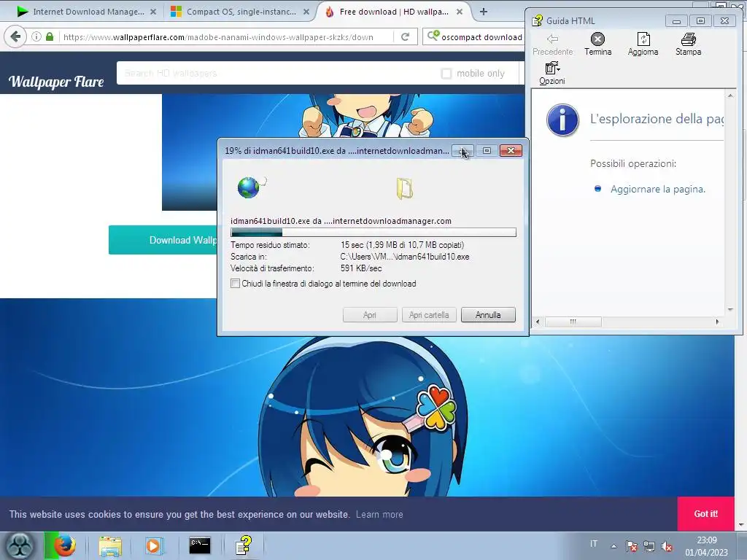Click the Download Wallpaper button
This screenshot has width=747, height=560.
[x=163, y=240]
